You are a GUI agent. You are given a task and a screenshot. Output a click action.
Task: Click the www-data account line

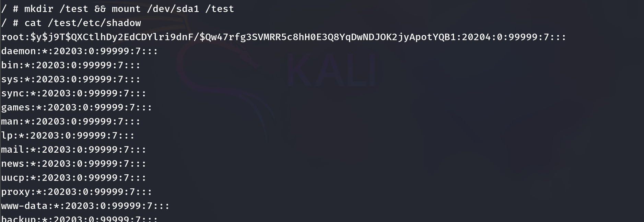[85, 206]
